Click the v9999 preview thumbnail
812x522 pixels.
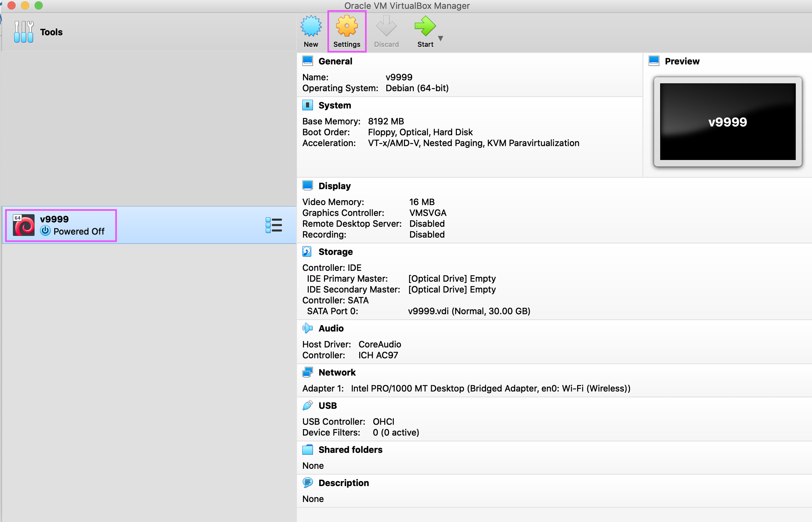click(727, 122)
